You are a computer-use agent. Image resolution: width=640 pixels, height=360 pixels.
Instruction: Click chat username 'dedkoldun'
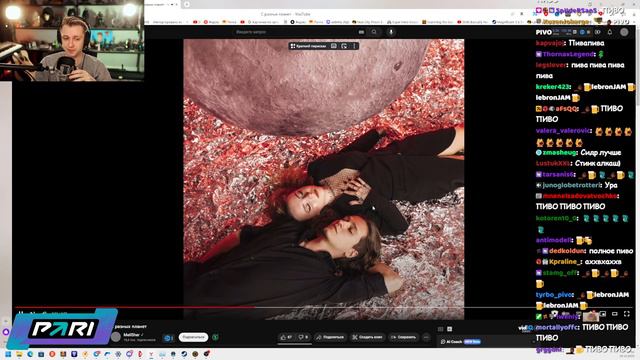click(x=567, y=251)
